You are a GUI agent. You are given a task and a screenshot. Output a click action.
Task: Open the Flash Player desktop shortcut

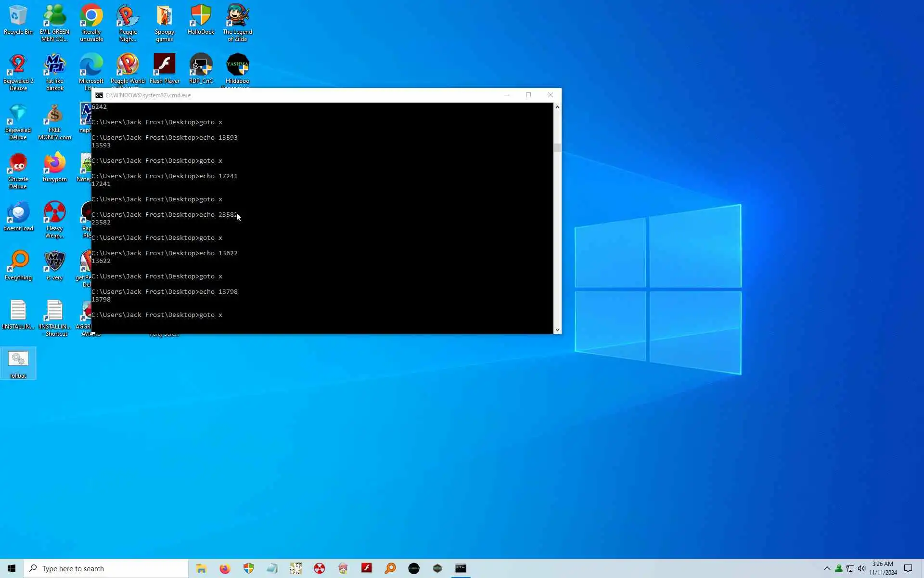[164, 68]
